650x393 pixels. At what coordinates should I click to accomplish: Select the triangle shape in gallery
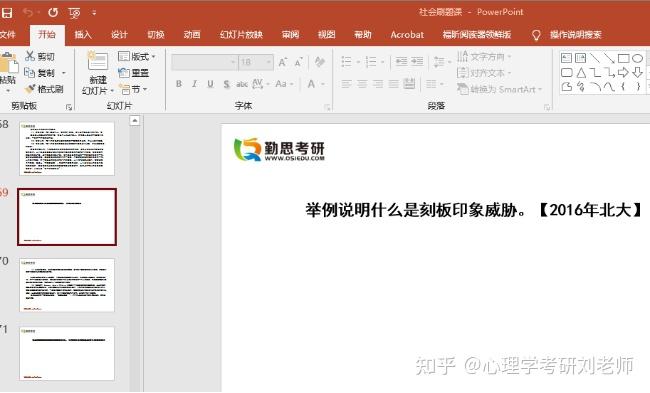(x=581, y=73)
